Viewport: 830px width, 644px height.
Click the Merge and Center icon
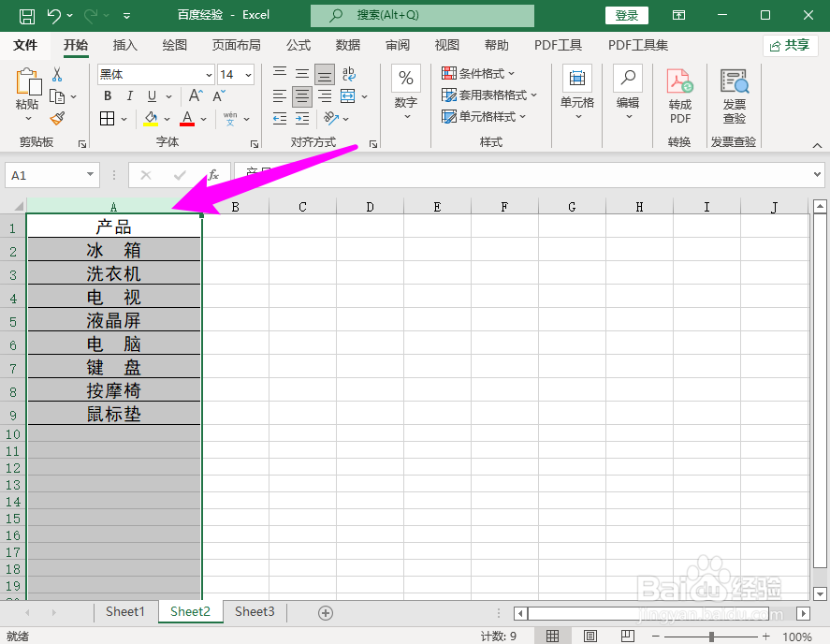coord(348,95)
